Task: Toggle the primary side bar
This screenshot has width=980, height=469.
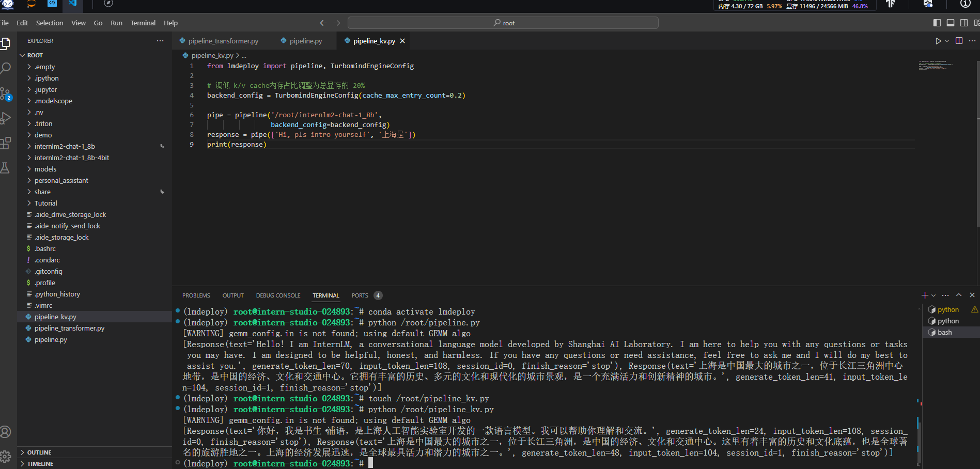Action: (x=937, y=23)
